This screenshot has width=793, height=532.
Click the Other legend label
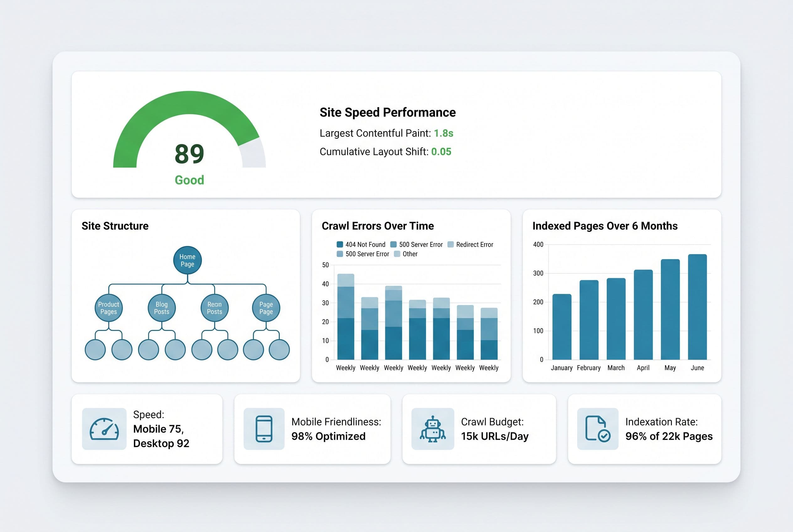coord(410,254)
